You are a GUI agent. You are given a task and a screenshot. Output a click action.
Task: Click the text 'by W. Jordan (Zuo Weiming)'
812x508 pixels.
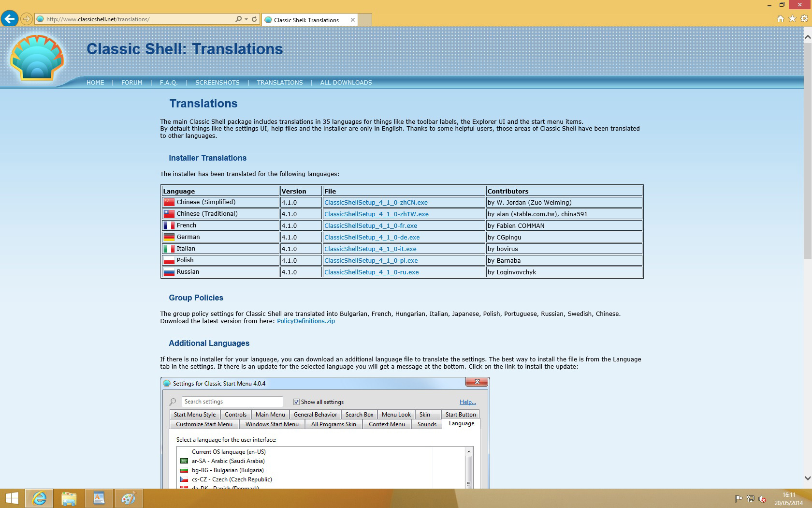[529, 203]
